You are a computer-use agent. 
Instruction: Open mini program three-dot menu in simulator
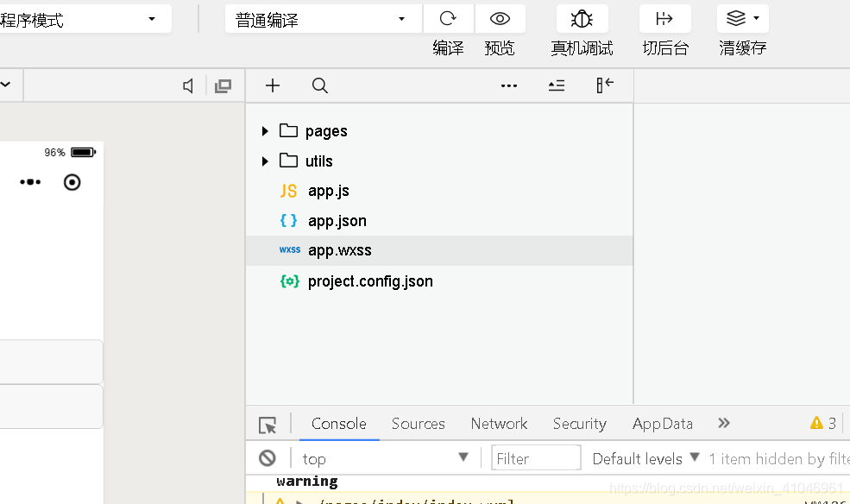pos(30,182)
